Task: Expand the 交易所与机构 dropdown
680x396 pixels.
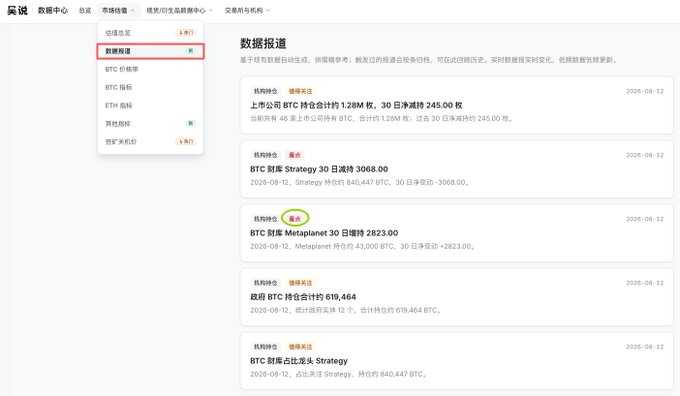Action: [247, 10]
